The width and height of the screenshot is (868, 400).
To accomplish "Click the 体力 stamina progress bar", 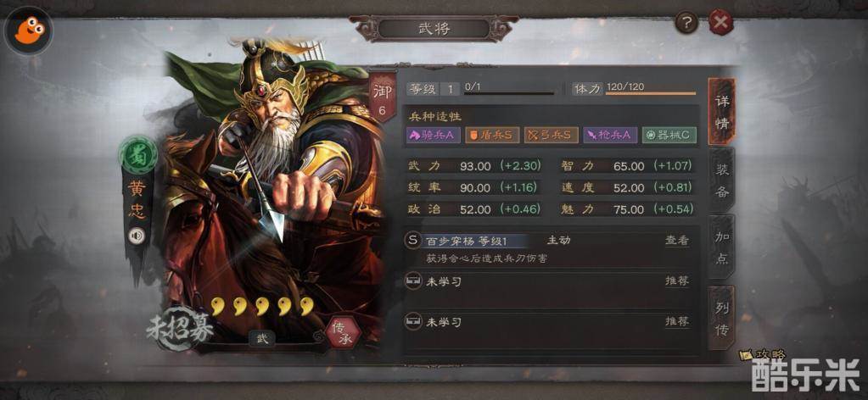I will tap(651, 93).
